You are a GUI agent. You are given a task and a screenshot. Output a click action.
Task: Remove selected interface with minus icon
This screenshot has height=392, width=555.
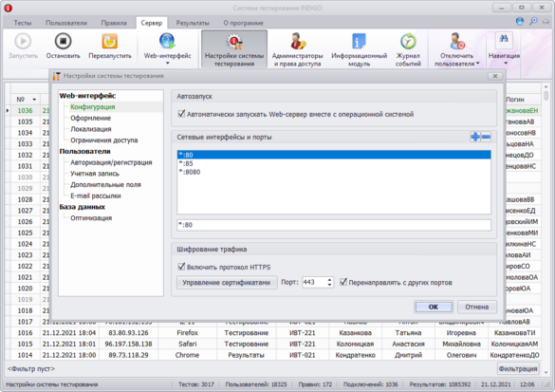click(x=486, y=137)
